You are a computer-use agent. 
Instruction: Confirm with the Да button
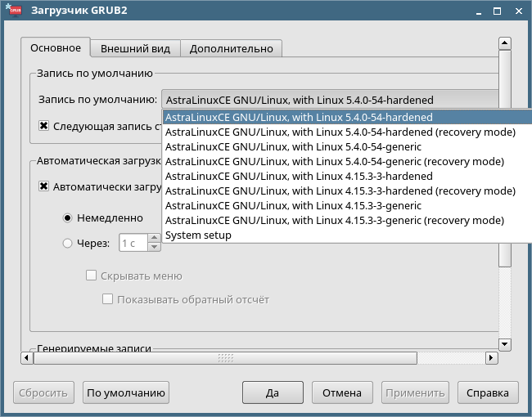coord(273,392)
